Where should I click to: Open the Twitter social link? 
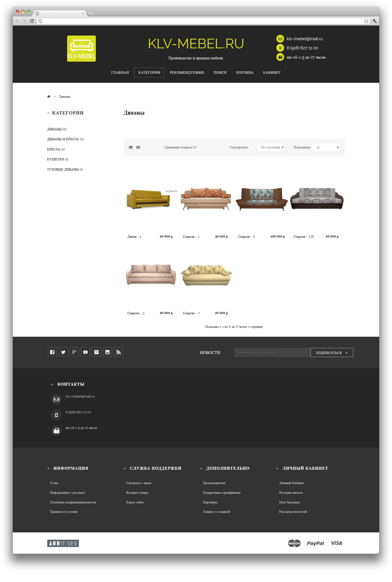[x=63, y=352]
